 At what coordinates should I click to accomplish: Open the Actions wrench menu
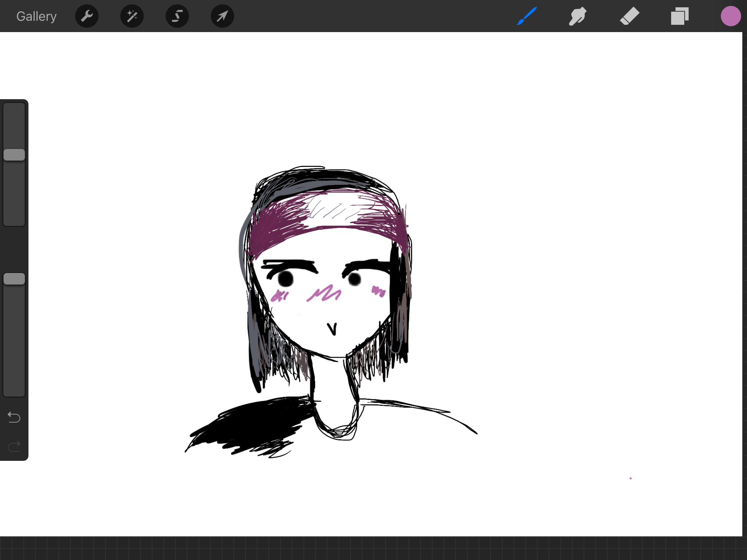[87, 16]
